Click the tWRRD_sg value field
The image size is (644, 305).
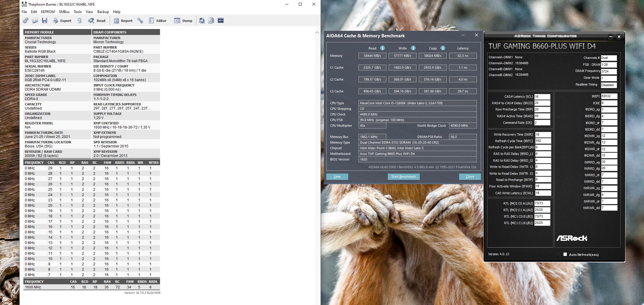609,162
